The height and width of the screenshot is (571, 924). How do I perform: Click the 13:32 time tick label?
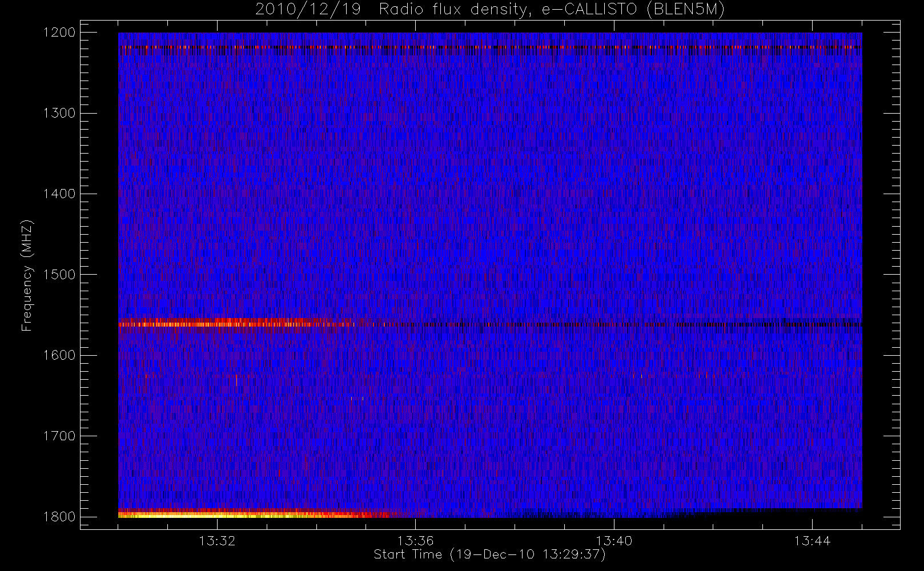tap(217, 541)
